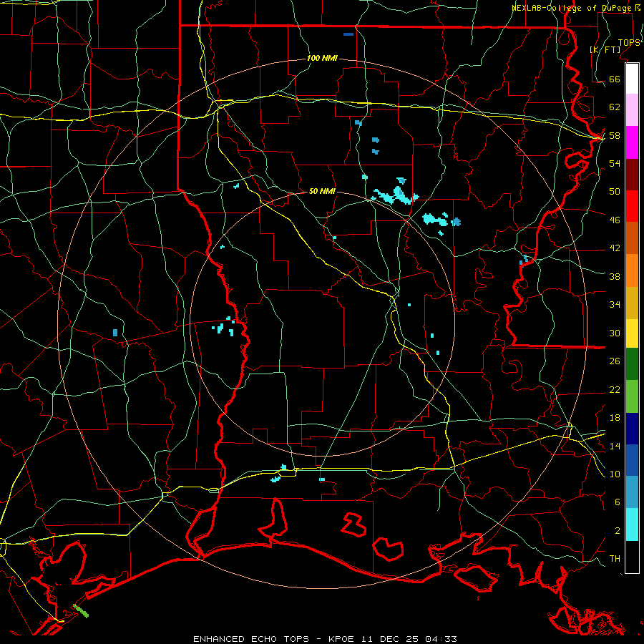Click the 'K FT' legend units label
The width and height of the screenshot is (644, 644).
pos(605,49)
